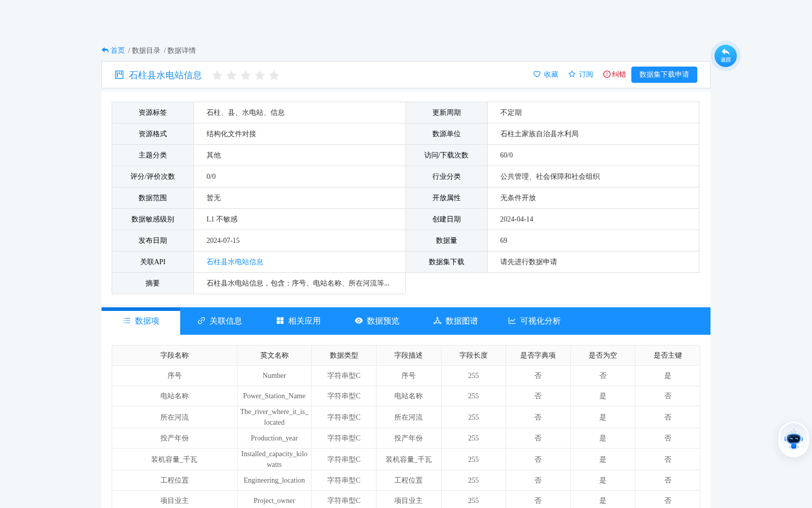
Task: Open the 相关应用 tab
Action: pyautogui.click(x=298, y=321)
